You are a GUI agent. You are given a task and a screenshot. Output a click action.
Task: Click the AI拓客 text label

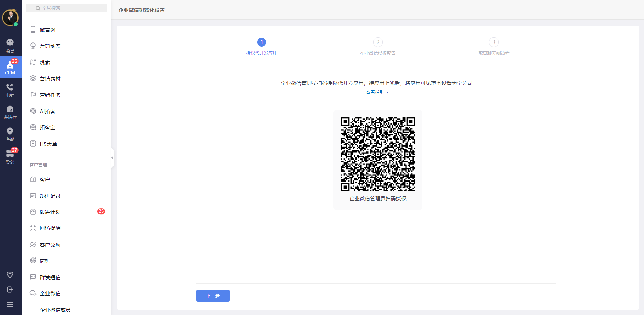pos(47,111)
